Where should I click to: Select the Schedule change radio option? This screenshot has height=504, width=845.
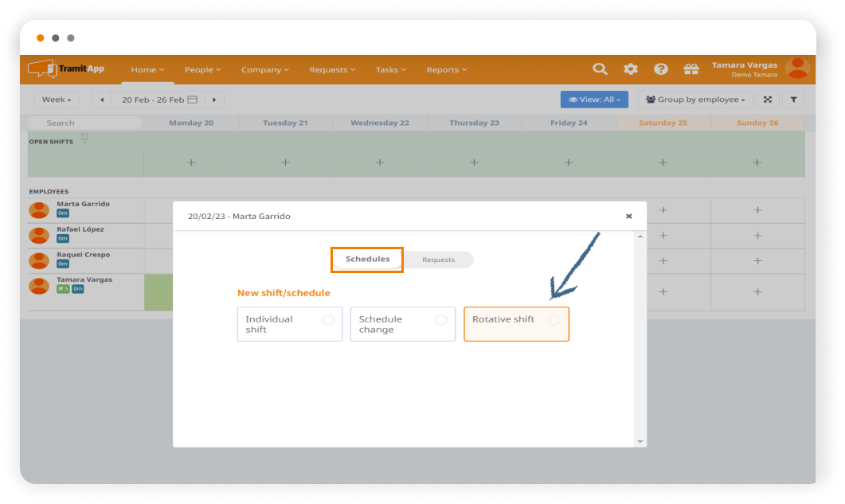[x=440, y=319]
